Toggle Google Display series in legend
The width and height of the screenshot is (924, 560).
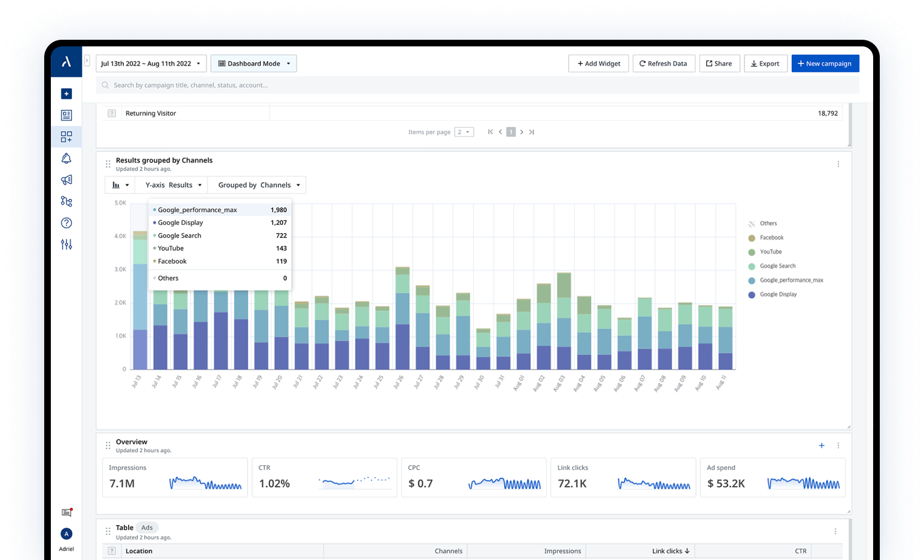778,294
